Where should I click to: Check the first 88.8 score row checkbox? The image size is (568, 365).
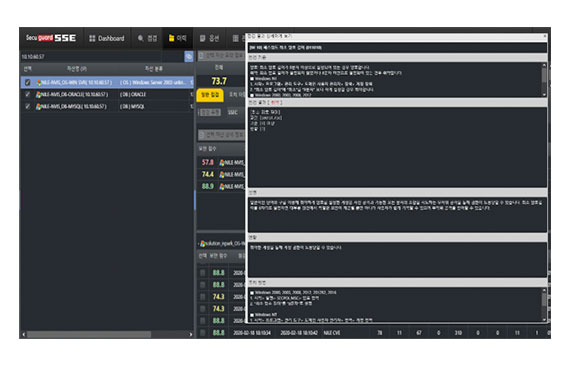202,273
